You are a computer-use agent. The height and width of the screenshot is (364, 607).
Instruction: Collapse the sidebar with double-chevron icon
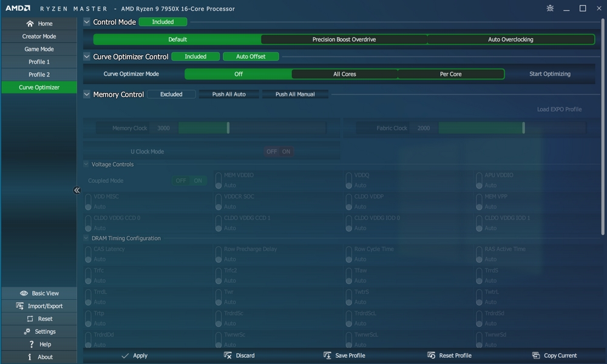tap(77, 190)
